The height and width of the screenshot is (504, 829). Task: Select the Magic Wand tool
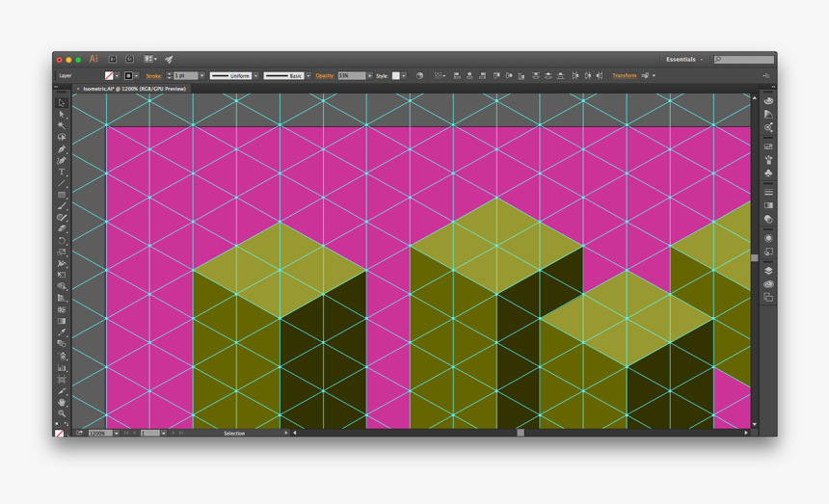point(62,125)
